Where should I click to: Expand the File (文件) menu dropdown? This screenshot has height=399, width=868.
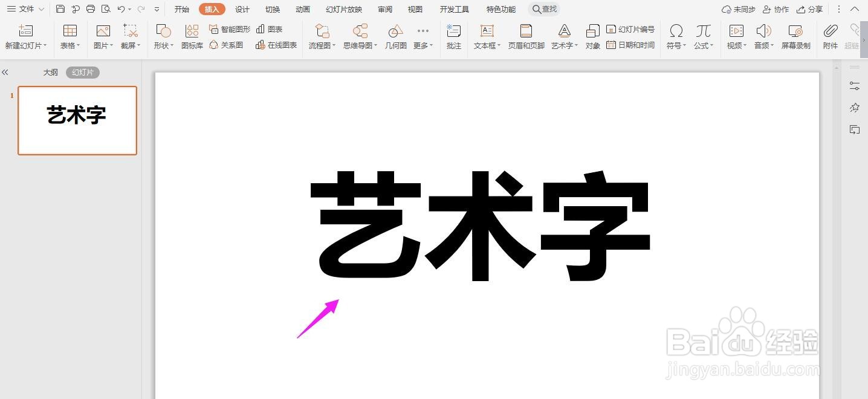(x=25, y=9)
